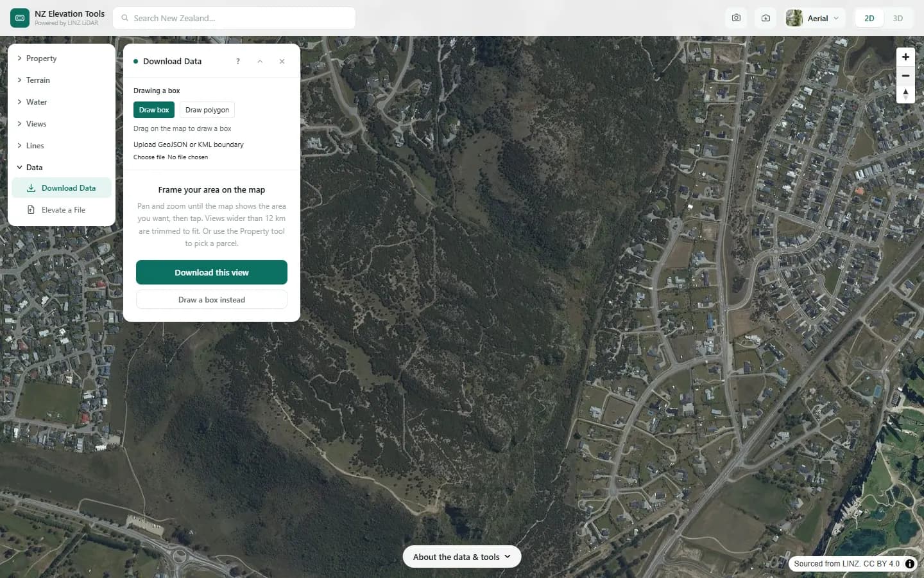This screenshot has height=578, width=924.
Task: Select the Draw box mode
Action: click(x=154, y=110)
